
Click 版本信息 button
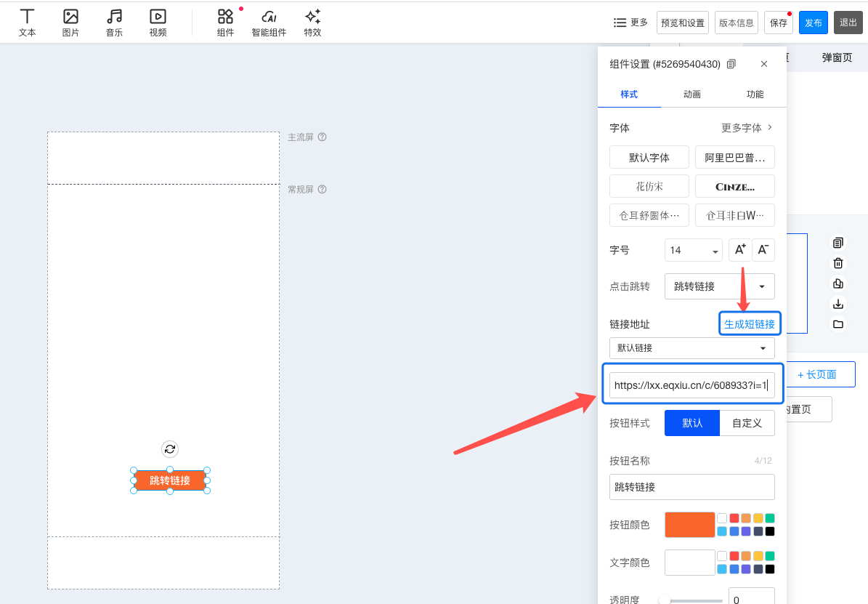[737, 23]
